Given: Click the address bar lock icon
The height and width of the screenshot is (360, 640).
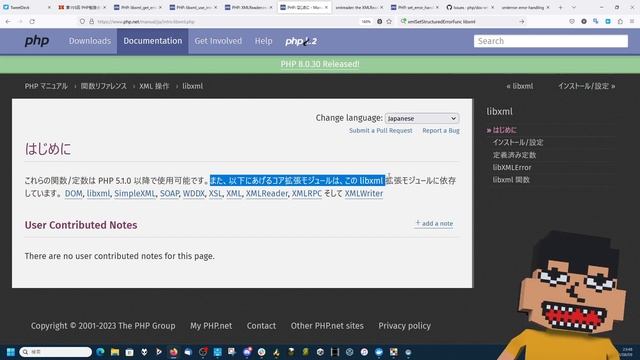Looking at the screenshot, I should pyautogui.click(x=91, y=21).
